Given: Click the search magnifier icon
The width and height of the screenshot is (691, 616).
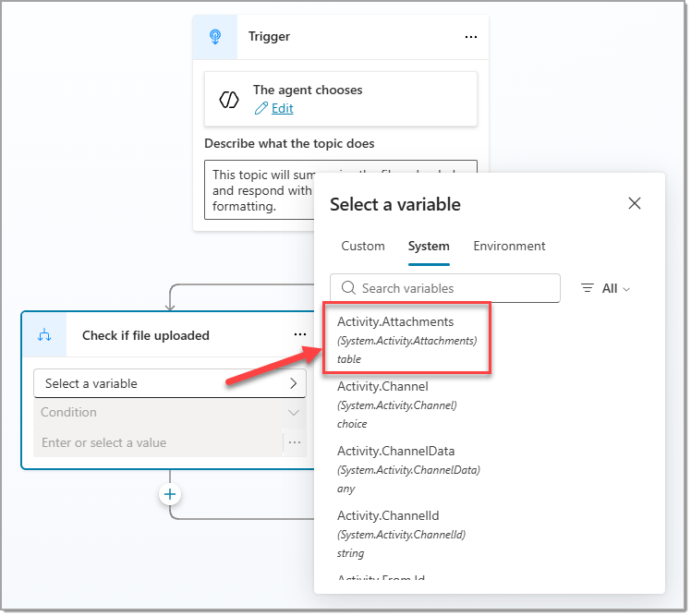Looking at the screenshot, I should click(349, 289).
